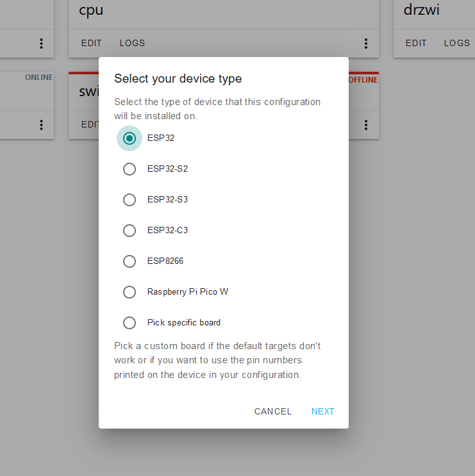The width and height of the screenshot is (475, 476).
Task: Click the CANCEL button in dialog
Action: click(x=272, y=411)
